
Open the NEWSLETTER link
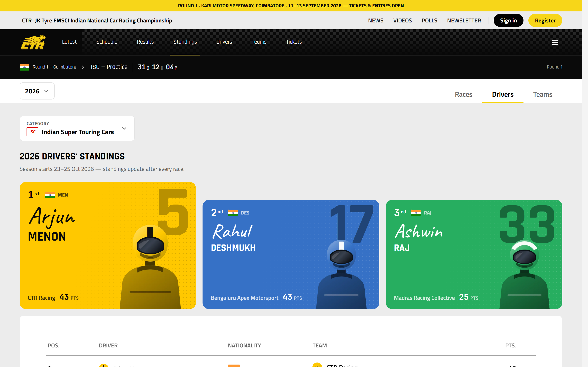(x=464, y=20)
